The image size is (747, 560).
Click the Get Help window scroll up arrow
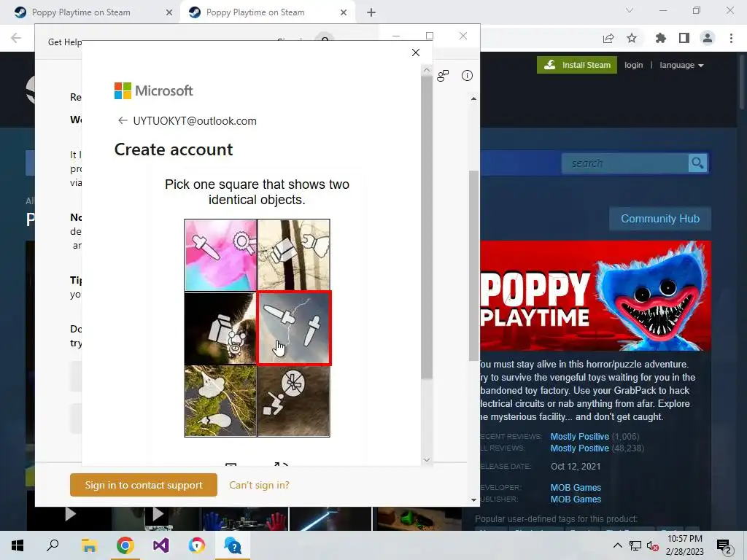473,98
